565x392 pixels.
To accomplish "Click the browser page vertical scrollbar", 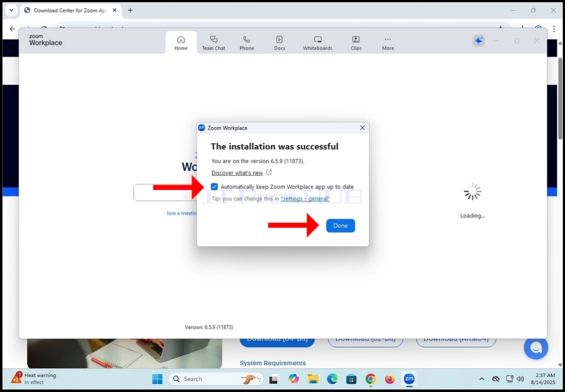I will [560, 98].
